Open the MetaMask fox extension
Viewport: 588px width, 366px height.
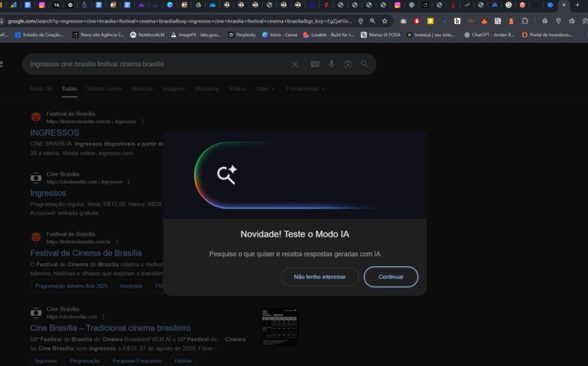[x=484, y=21]
